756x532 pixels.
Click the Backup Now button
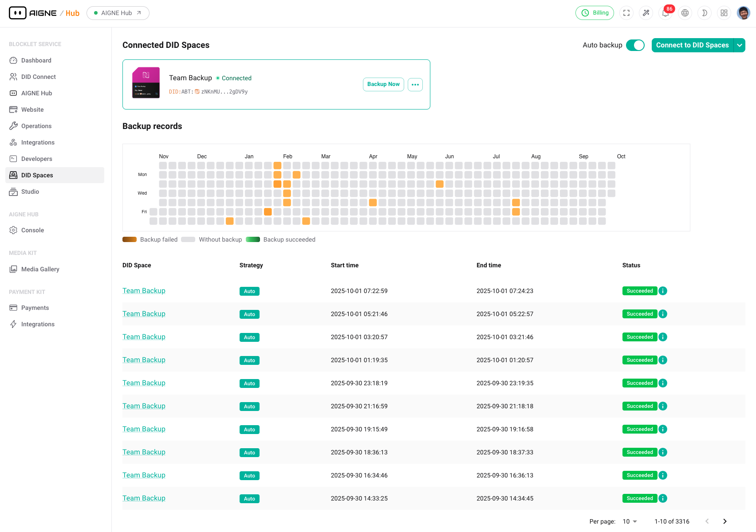coord(383,84)
